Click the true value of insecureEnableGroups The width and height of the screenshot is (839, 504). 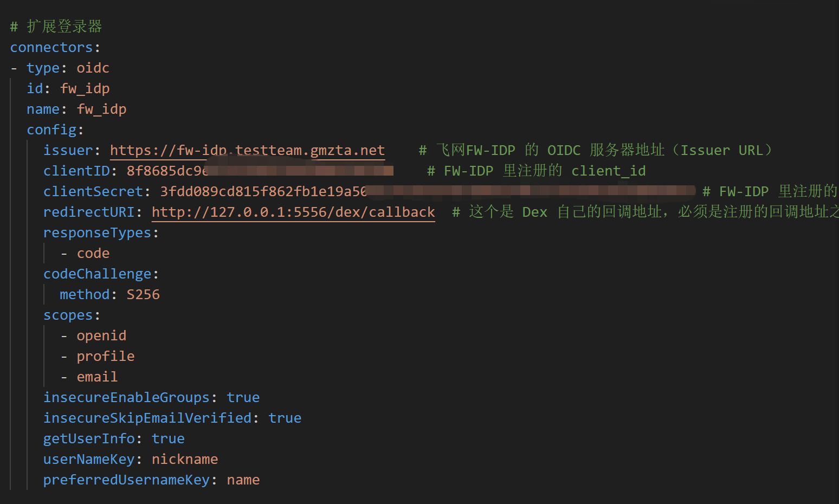point(243,397)
